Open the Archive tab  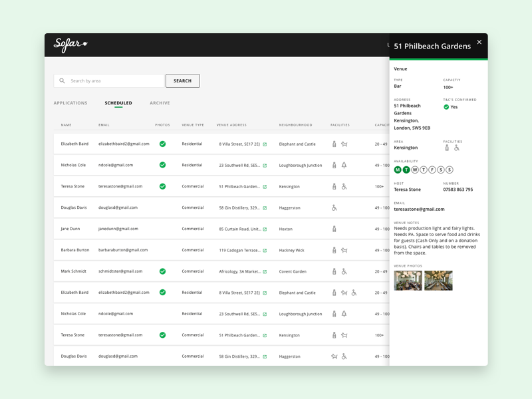pos(160,103)
